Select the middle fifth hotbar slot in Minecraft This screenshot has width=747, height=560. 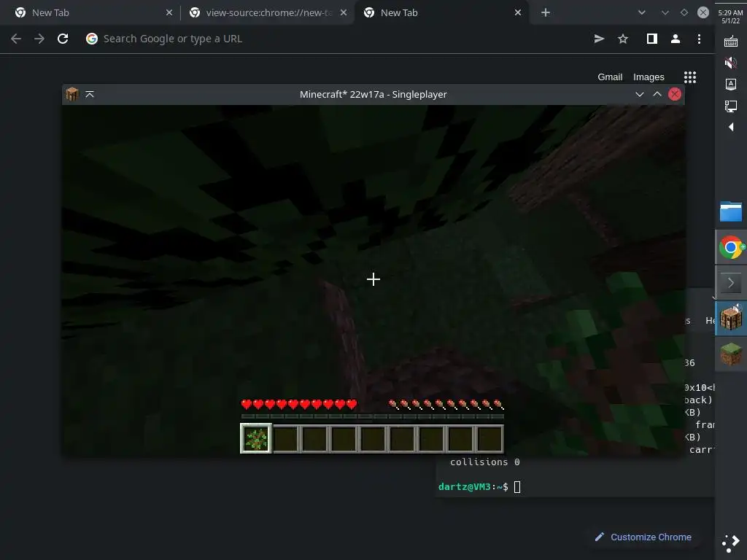pos(373,438)
